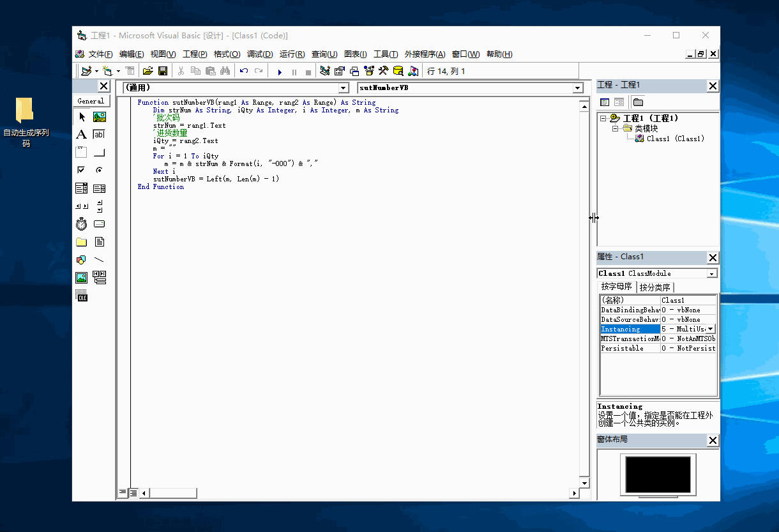
Task: Click the Redo arrow icon
Action: (259, 71)
